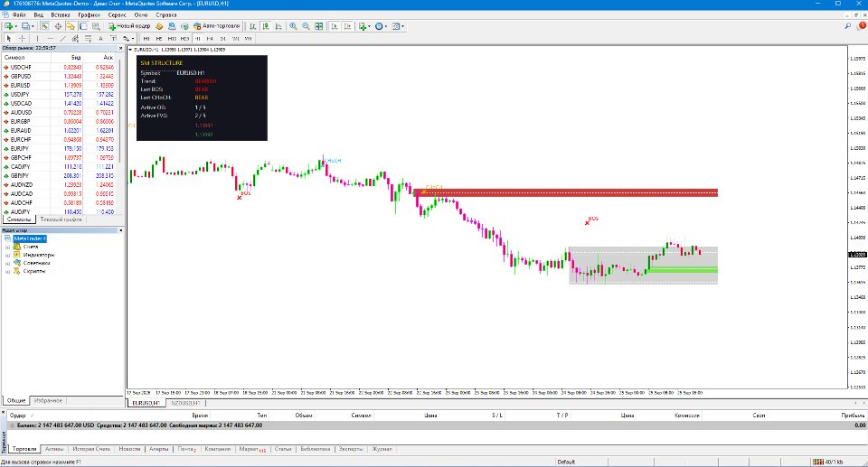
Task: Open the indicators list toolbar icon
Action: pyautogui.click(x=362, y=26)
